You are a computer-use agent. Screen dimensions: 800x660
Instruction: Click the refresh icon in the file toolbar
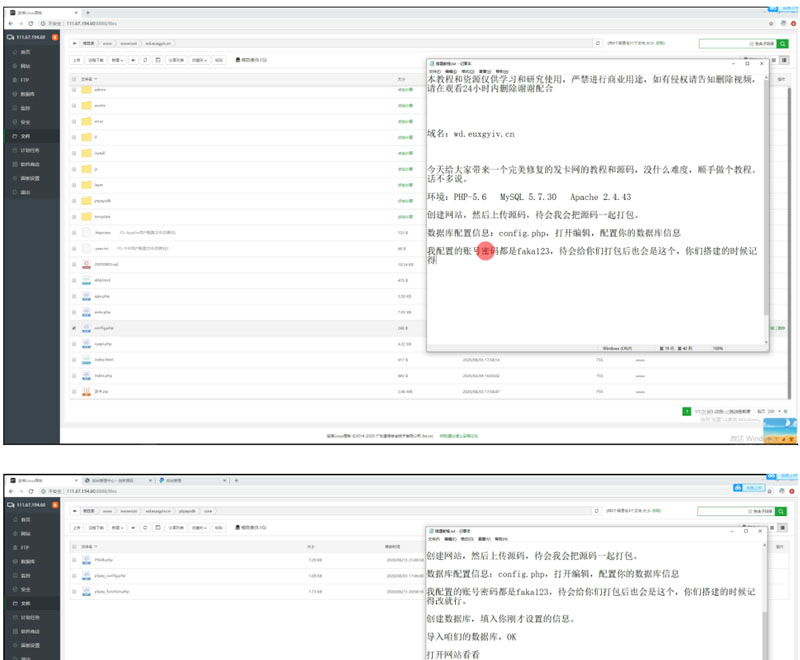144,58
